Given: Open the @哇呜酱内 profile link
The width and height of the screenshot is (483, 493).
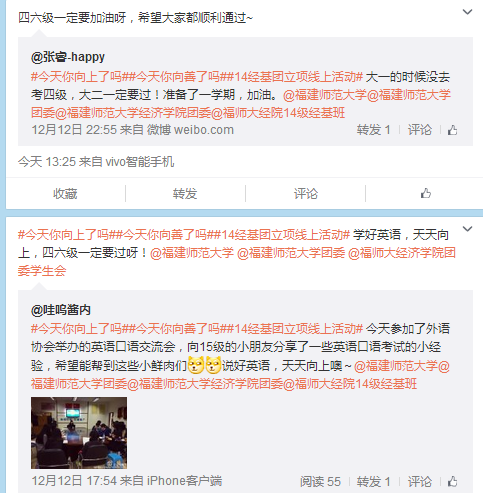Looking at the screenshot, I should pyautogui.click(x=61, y=310).
